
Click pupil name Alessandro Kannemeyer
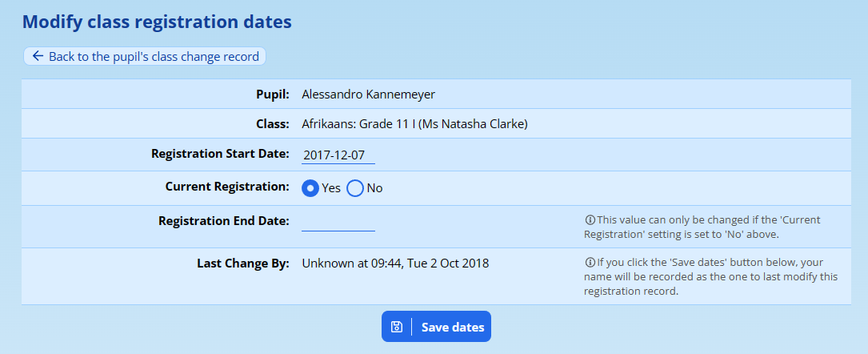click(368, 95)
